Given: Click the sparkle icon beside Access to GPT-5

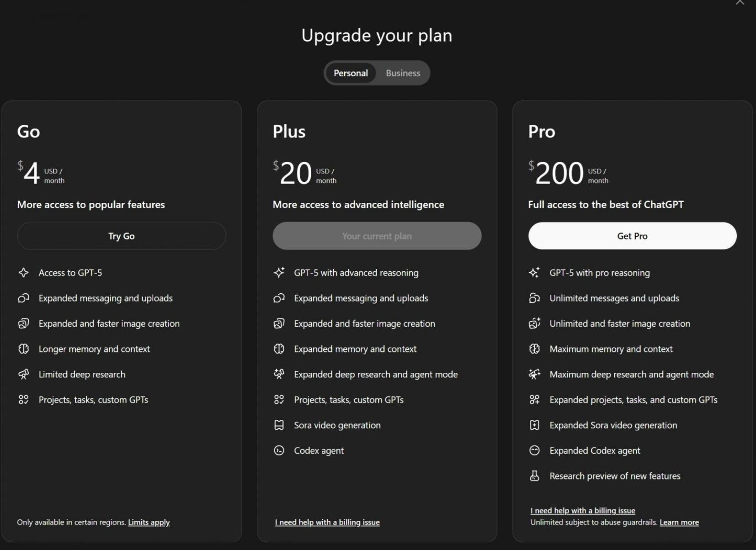Looking at the screenshot, I should tap(23, 273).
